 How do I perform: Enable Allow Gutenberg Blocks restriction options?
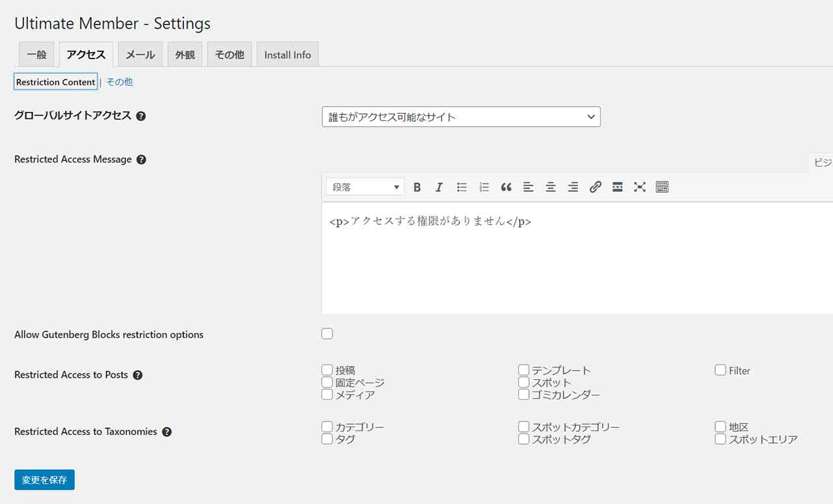tap(327, 334)
